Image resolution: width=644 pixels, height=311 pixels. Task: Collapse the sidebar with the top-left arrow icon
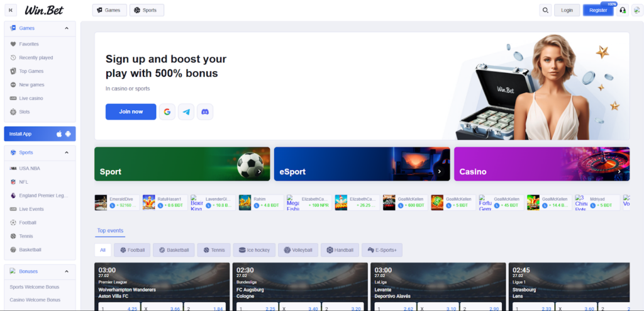pyautogui.click(x=11, y=10)
